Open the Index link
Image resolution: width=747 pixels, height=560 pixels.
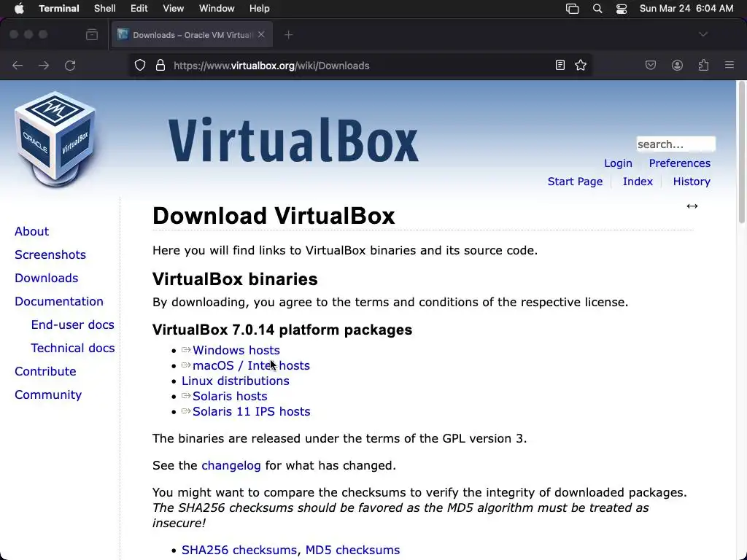coord(638,182)
